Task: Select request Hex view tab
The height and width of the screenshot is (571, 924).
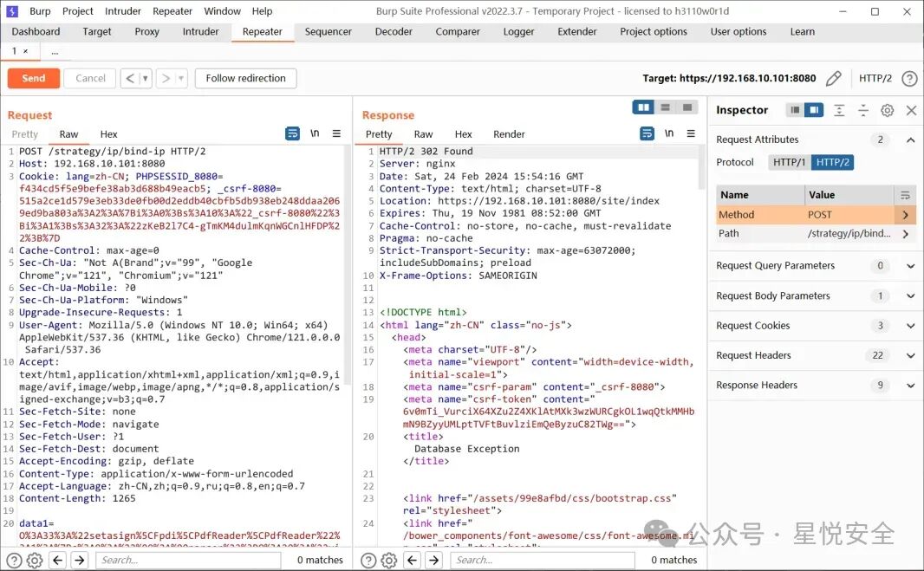Action: [x=109, y=134]
